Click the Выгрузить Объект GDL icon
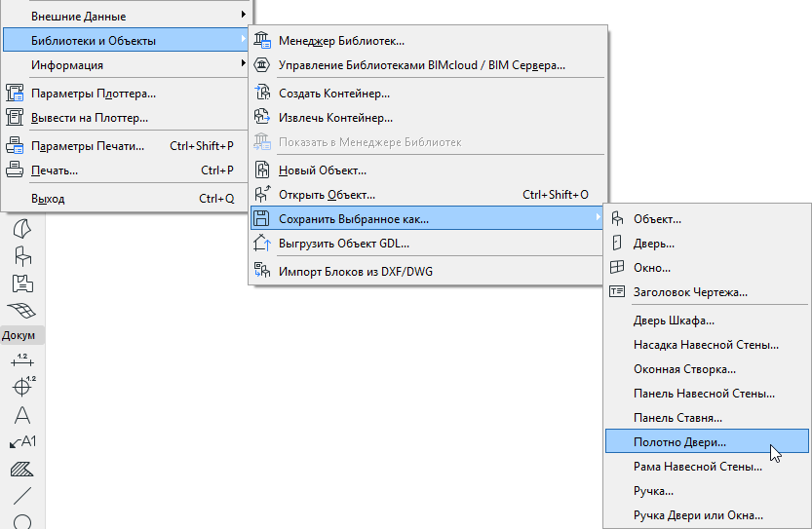This screenshot has width=812, height=529. click(262, 244)
